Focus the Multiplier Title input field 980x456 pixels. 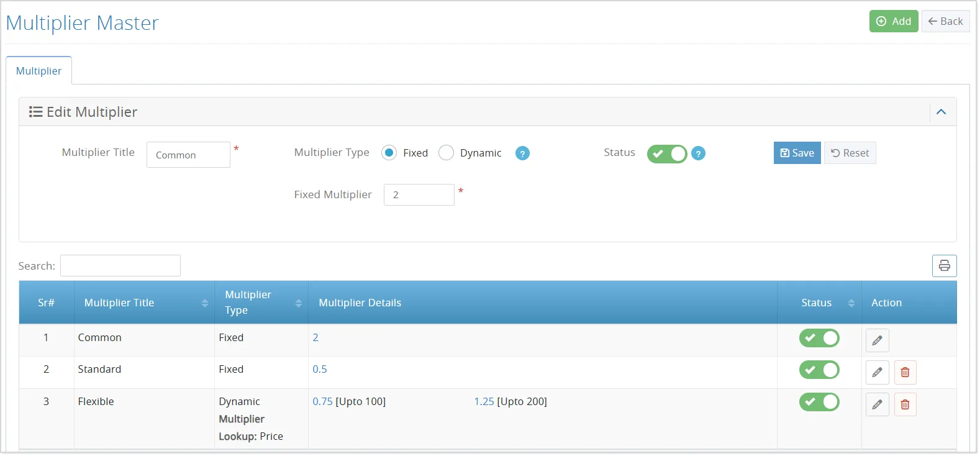(188, 155)
